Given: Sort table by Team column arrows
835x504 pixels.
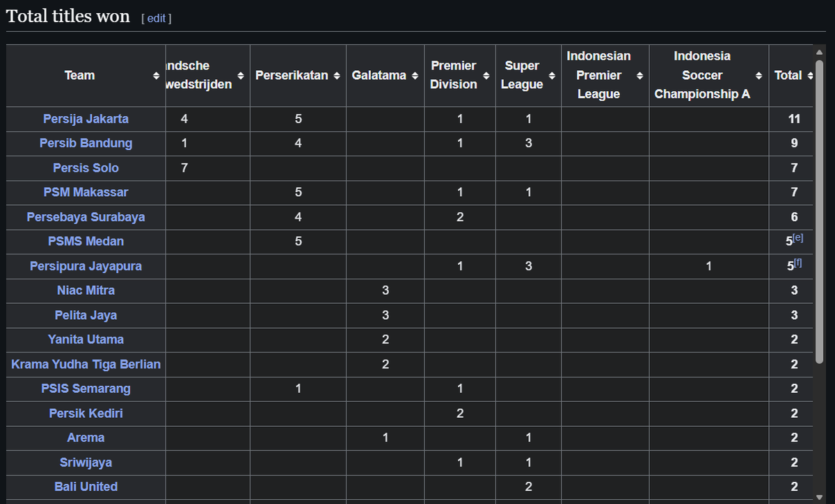Looking at the screenshot, I should tap(156, 76).
